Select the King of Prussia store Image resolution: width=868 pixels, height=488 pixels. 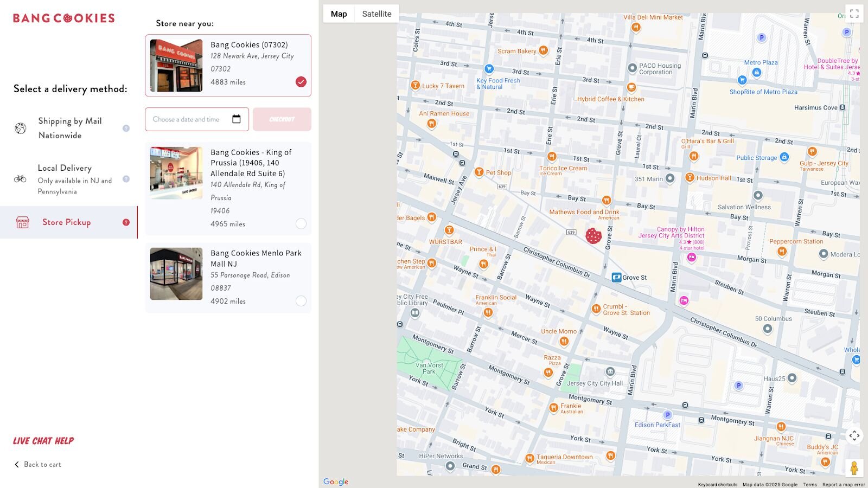pos(301,223)
